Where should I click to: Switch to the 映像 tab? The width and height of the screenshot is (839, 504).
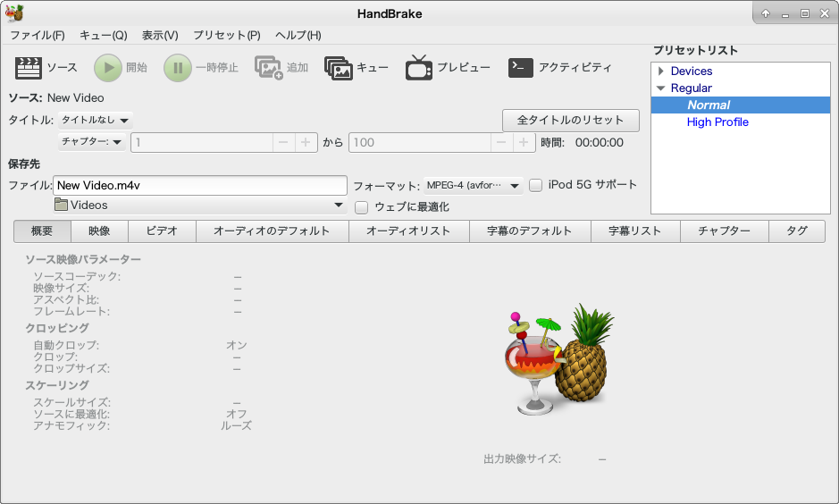point(99,231)
